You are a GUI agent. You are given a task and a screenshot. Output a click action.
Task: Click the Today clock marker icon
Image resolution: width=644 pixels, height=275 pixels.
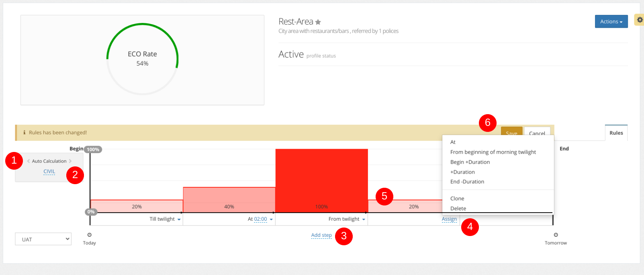[x=90, y=235]
